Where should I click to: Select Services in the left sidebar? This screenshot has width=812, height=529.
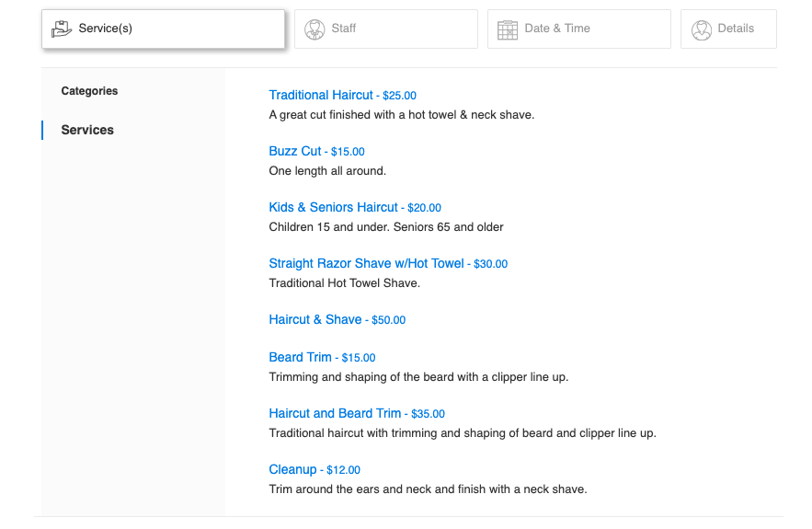click(87, 130)
